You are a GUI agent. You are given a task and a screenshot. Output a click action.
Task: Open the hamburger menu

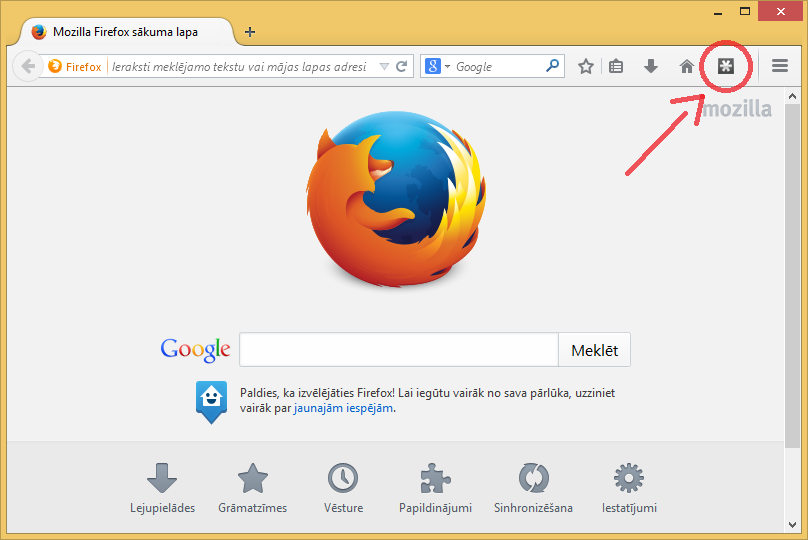click(780, 66)
